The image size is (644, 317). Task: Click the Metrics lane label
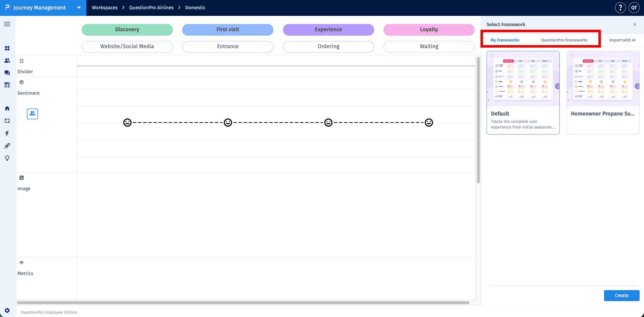click(25, 273)
